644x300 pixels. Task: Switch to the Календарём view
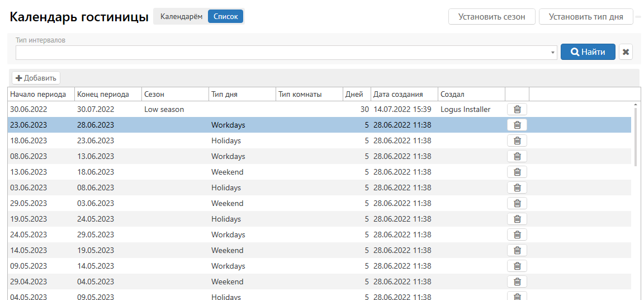(x=182, y=16)
